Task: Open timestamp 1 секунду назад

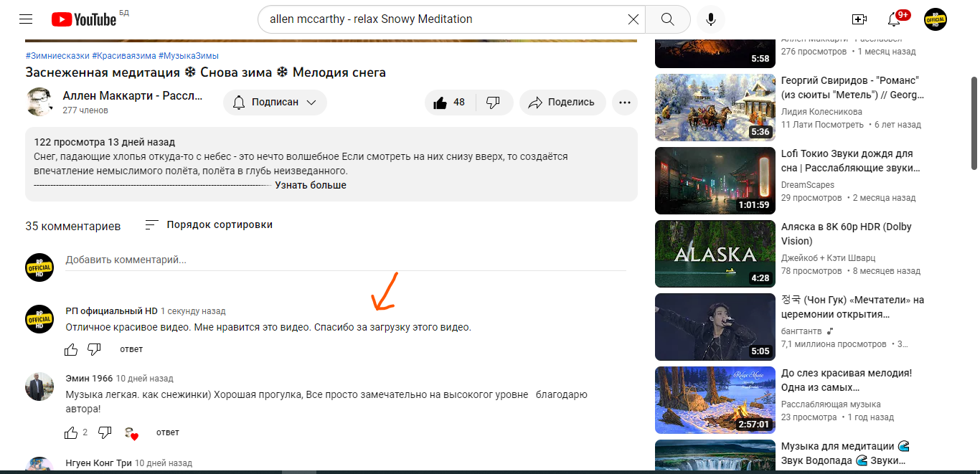Action: (193, 311)
